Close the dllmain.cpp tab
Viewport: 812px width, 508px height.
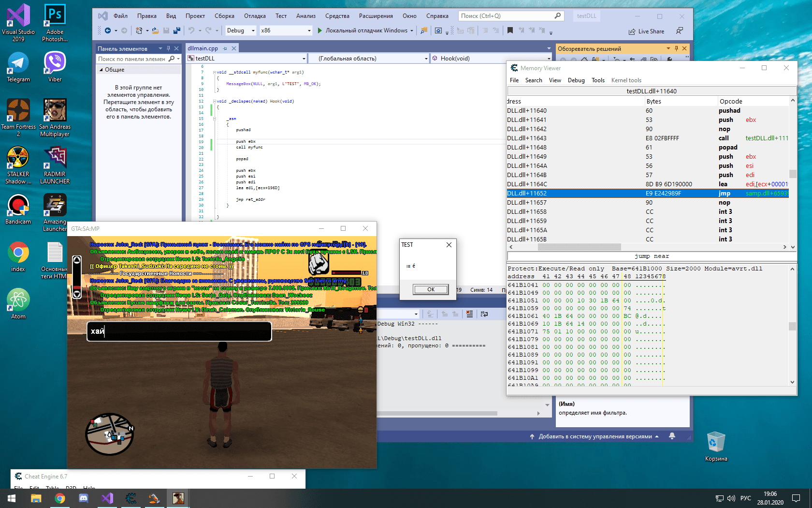coord(234,48)
